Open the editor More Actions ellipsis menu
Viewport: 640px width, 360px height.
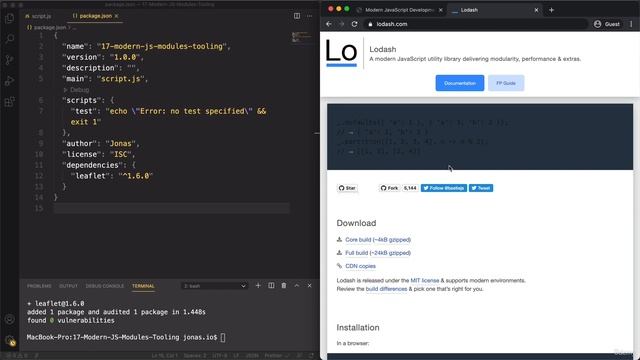(309, 16)
